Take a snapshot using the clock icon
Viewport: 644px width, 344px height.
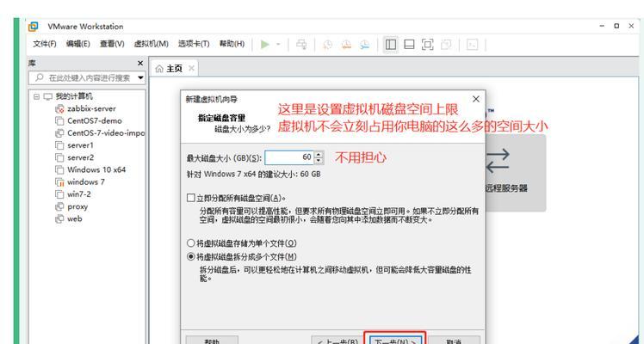coord(327,44)
